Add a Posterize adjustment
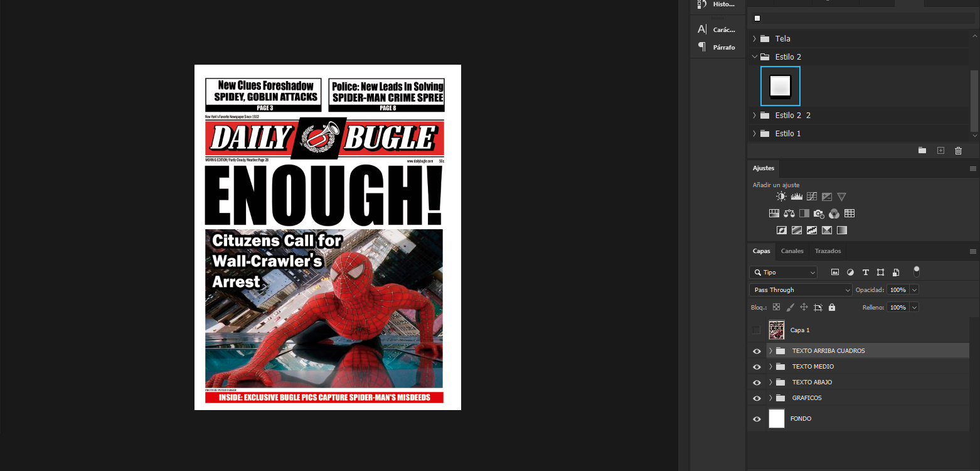The height and width of the screenshot is (471, 980). 797,230
